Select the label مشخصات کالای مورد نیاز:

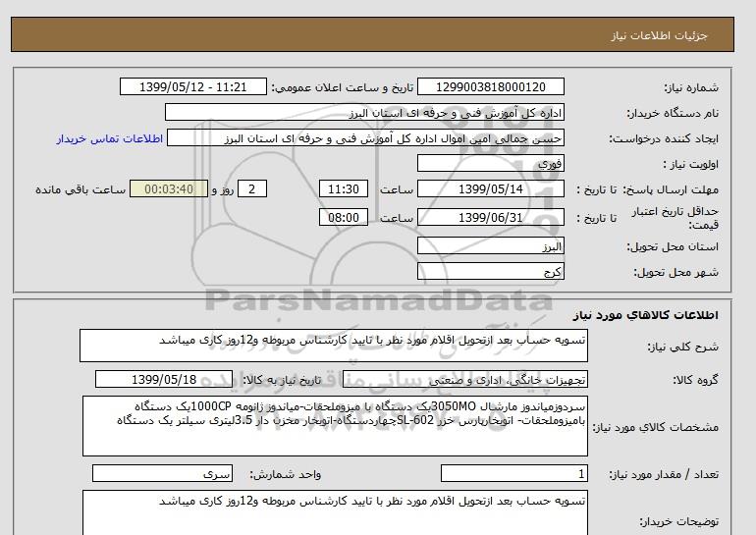click(655, 427)
